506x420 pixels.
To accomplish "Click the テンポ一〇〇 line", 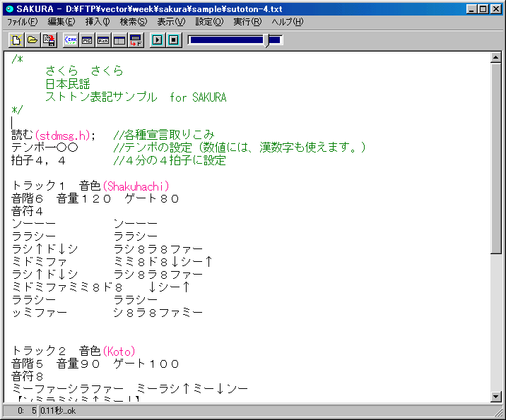I will [45, 148].
